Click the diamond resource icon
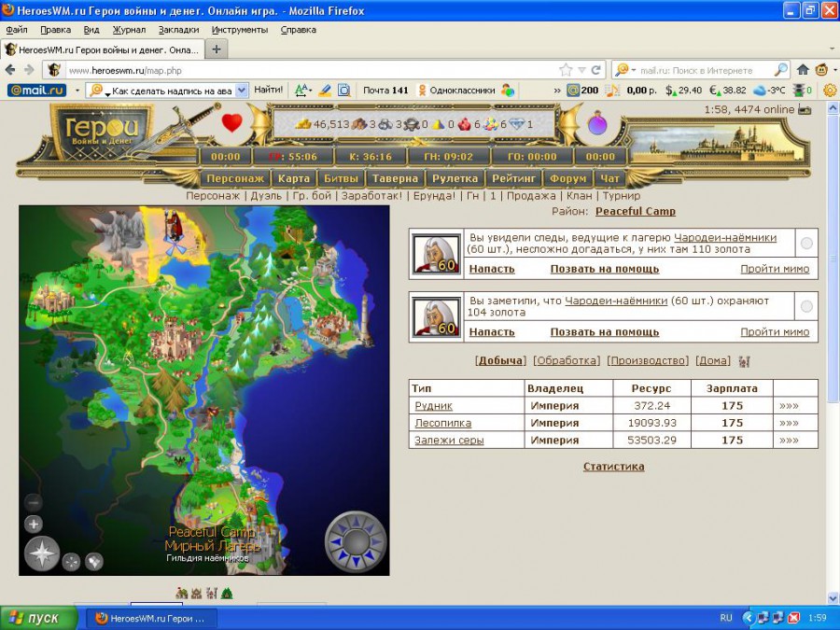840x630 pixels. tap(517, 124)
